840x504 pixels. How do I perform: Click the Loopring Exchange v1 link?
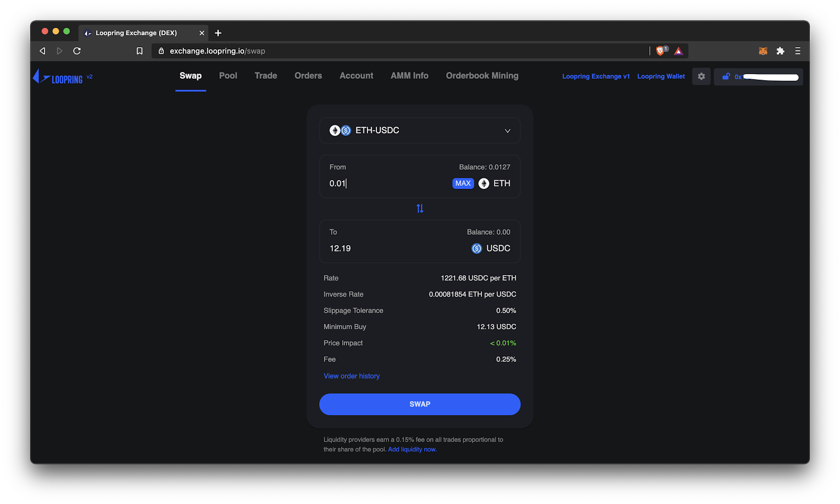(x=596, y=77)
